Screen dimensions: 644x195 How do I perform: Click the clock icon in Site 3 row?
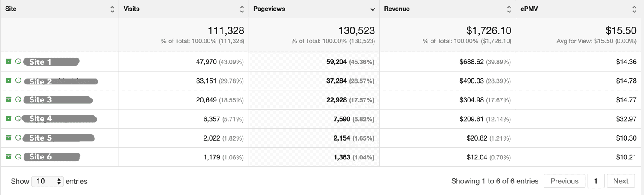coord(18,99)
